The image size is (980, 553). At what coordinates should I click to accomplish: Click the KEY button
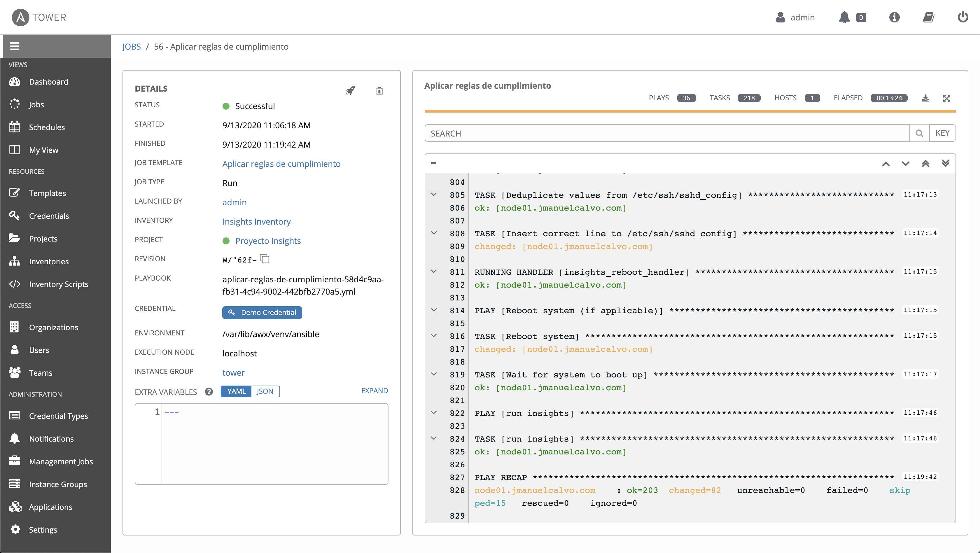point(942,133)
